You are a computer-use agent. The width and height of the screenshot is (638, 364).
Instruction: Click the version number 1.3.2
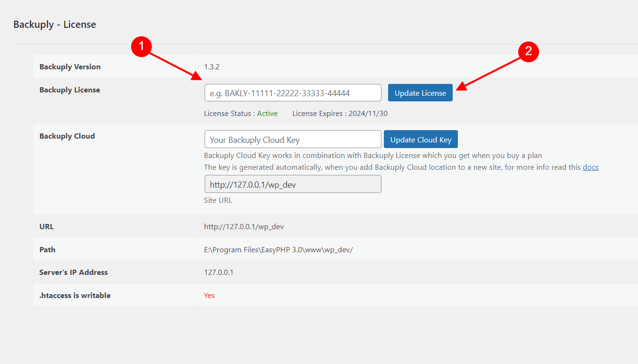pyautogui.click(x=212, y=66)
